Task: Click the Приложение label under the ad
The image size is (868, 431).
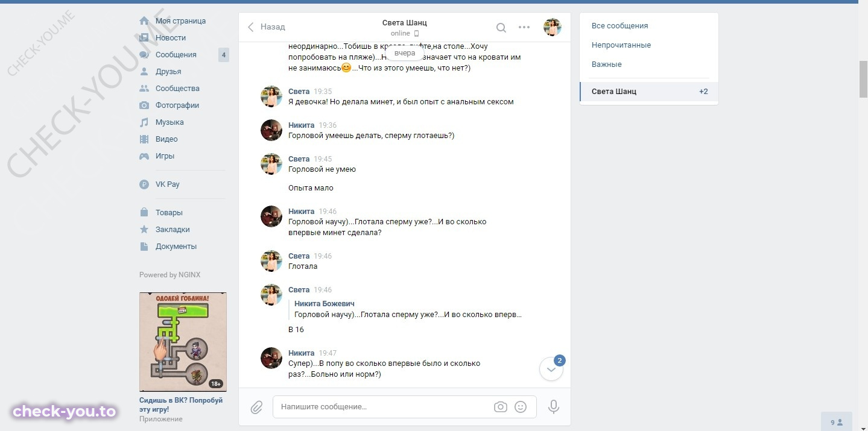Action: point(160,419)
